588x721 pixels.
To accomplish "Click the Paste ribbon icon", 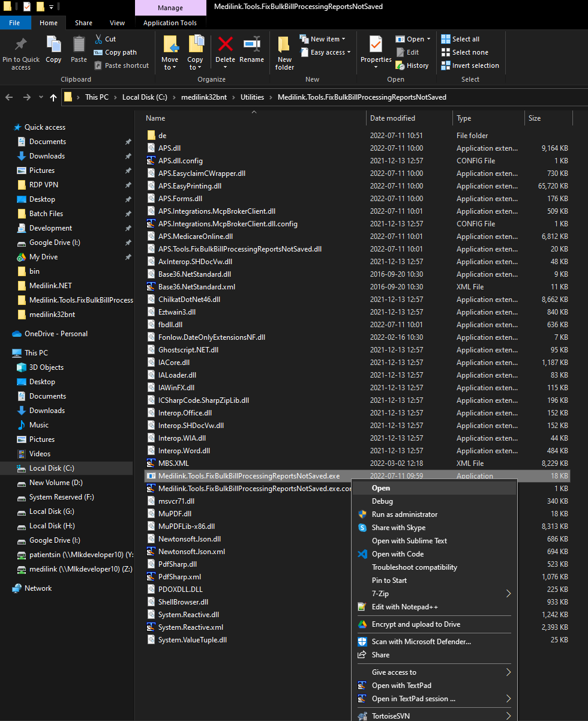I will (x=79, y=44).
